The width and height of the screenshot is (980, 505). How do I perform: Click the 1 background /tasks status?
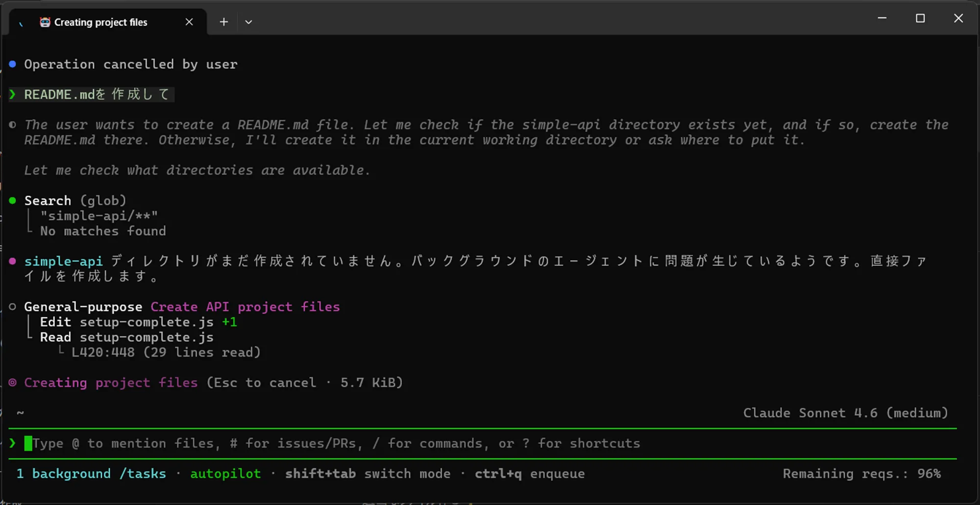91,474
